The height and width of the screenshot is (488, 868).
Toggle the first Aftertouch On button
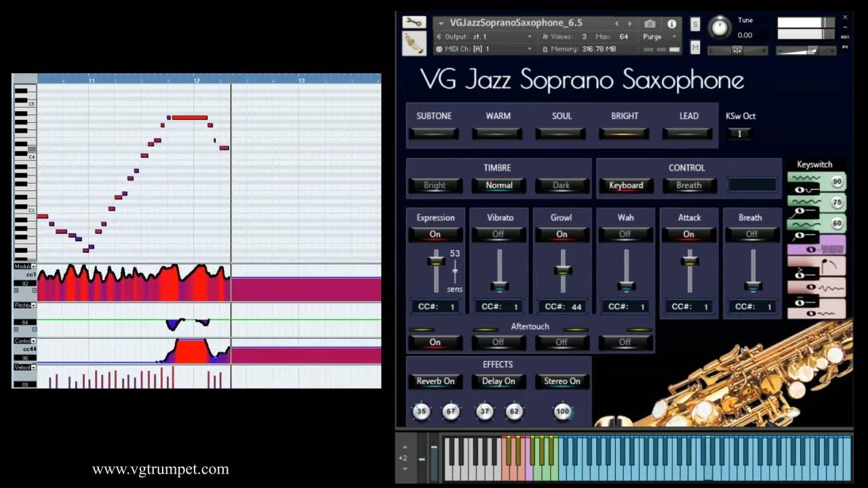click(x=435, y=342)
